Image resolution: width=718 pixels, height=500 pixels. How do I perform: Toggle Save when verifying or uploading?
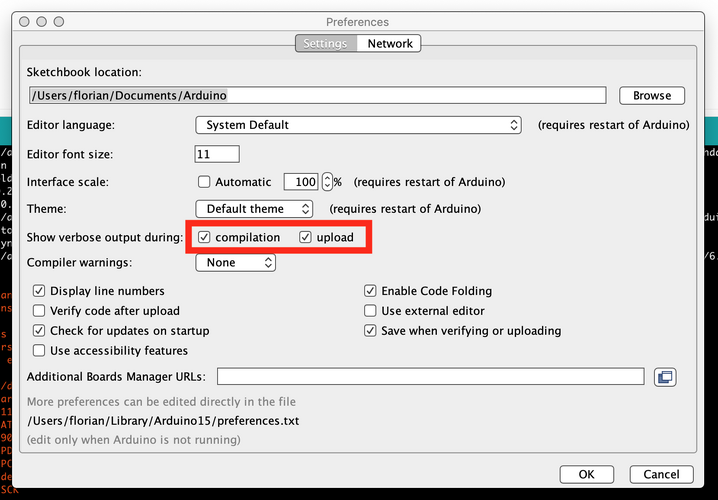[x=370, y=331]
